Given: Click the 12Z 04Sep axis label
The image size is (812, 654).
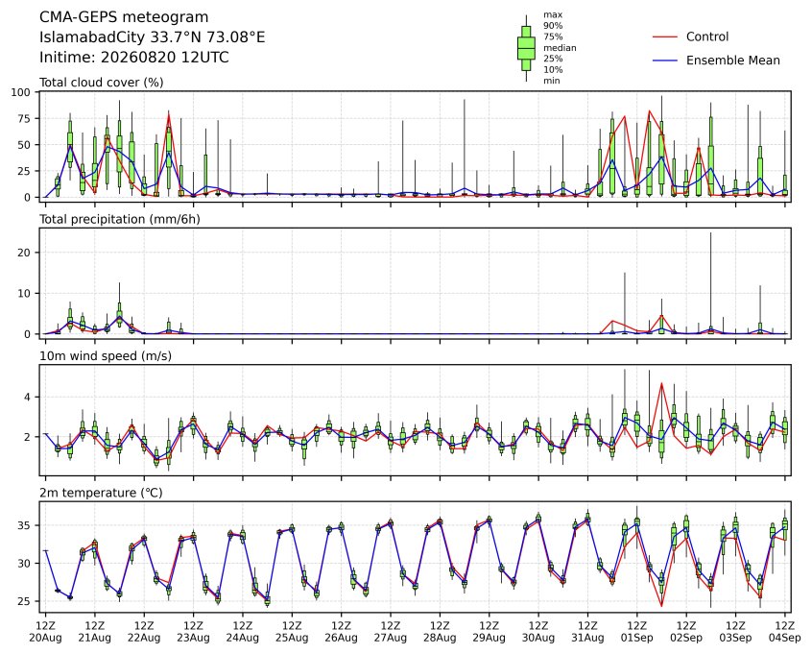Looking at the screenshot, I should point(784,632).
